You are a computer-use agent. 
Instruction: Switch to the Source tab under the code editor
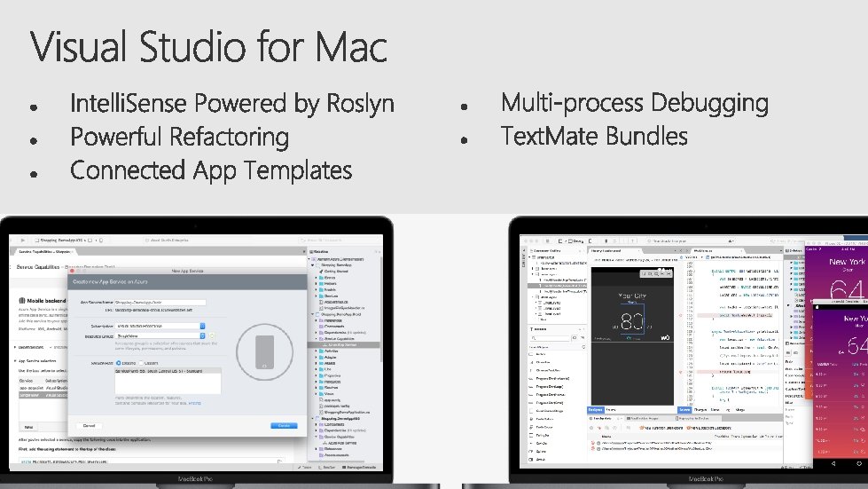click(684, 410)
